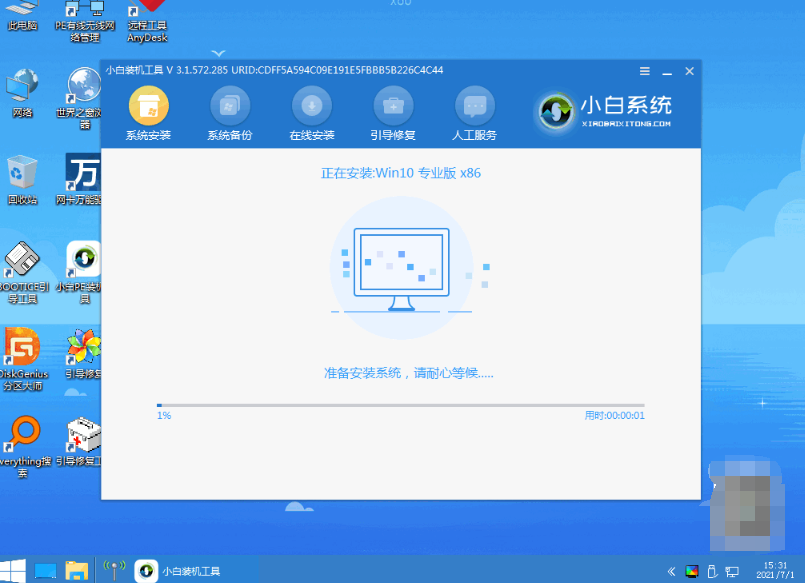Open 引导修复 pinwheel desktop shortcut

click(83, 354)
